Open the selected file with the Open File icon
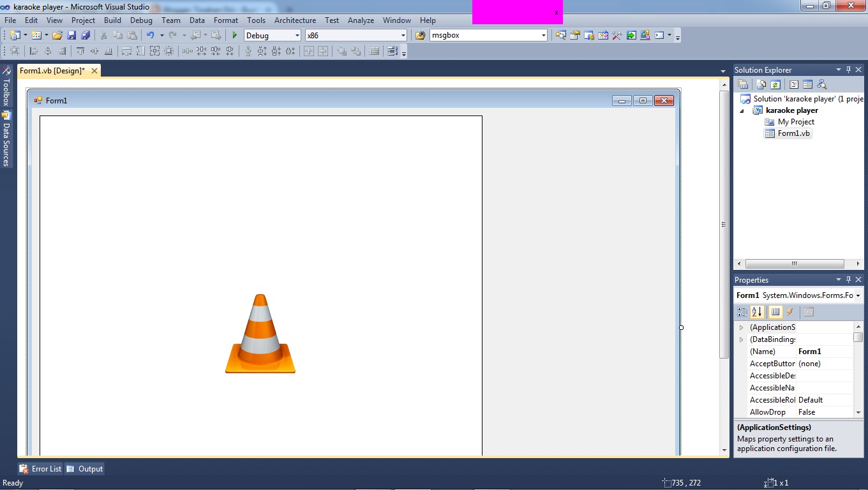The image size is (868, 490). pyautogui.click(x=57, y=36)
